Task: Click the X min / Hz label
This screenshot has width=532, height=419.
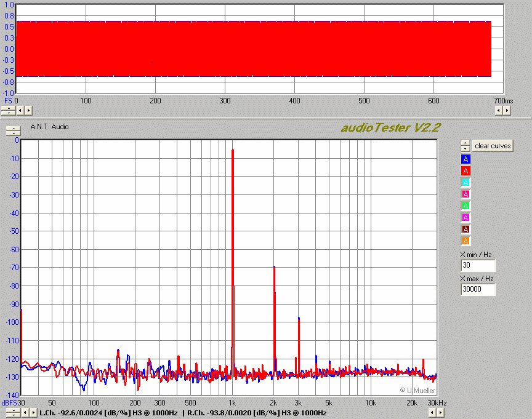Action: 476,255
